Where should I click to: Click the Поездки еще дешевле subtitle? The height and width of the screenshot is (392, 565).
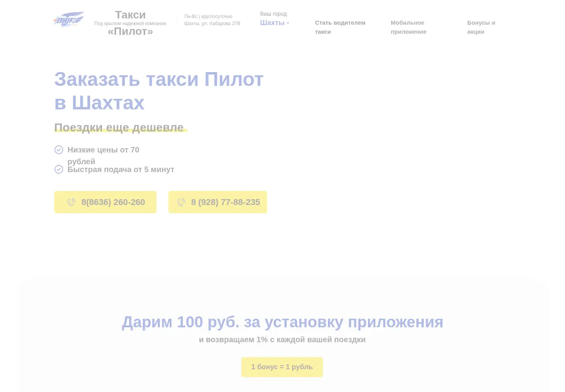click(119, 127)
